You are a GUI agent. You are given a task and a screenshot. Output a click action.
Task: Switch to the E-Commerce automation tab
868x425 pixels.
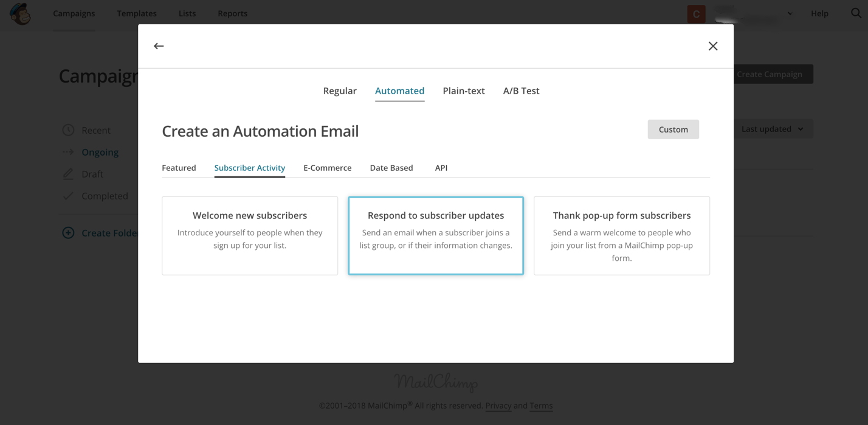[x=327, y=168]
